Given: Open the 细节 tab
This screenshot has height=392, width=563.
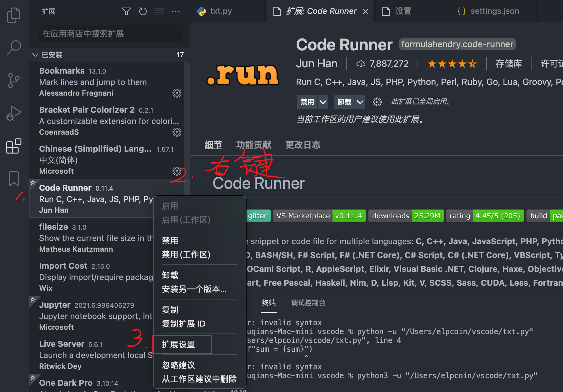Looking at the screenshot, I should tap(213, 145).
